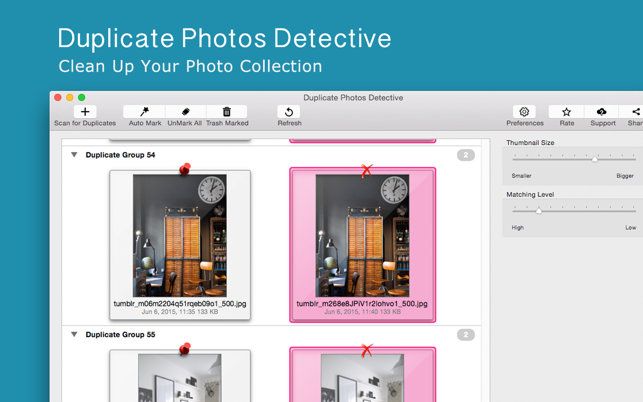Click the green zoom window button

pyautogui.click(x=82, y=97)
